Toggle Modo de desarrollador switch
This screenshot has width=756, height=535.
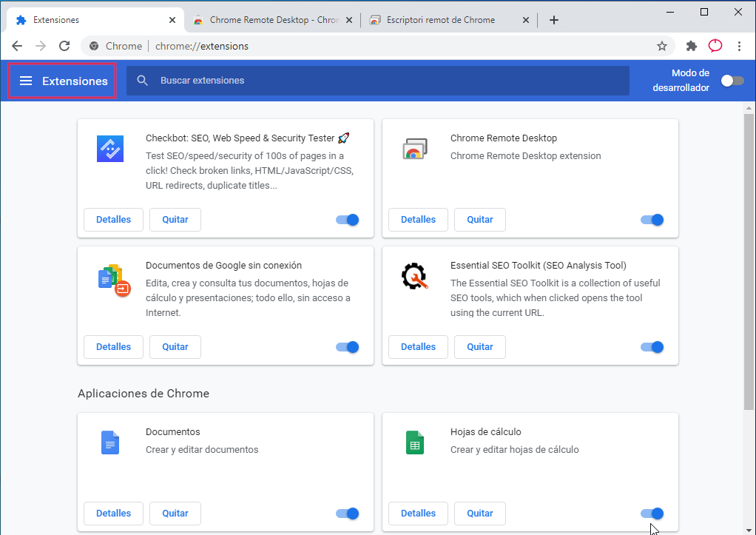732,81
